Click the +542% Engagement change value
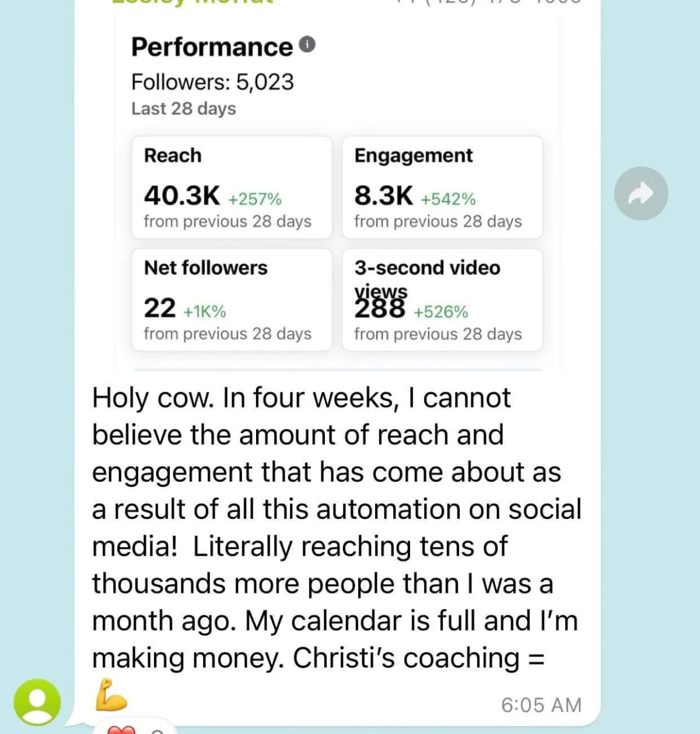The width and height of the screenshot is (700, 734). point(449,199)
